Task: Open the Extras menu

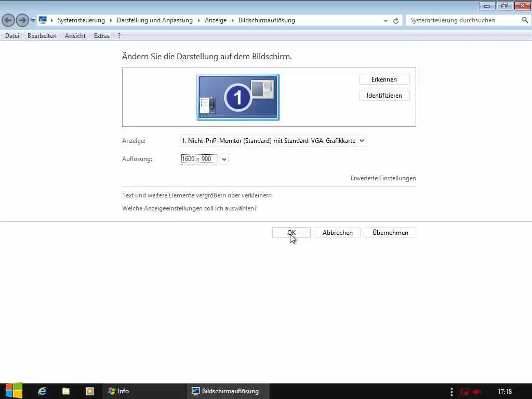Action: [102, 36]
